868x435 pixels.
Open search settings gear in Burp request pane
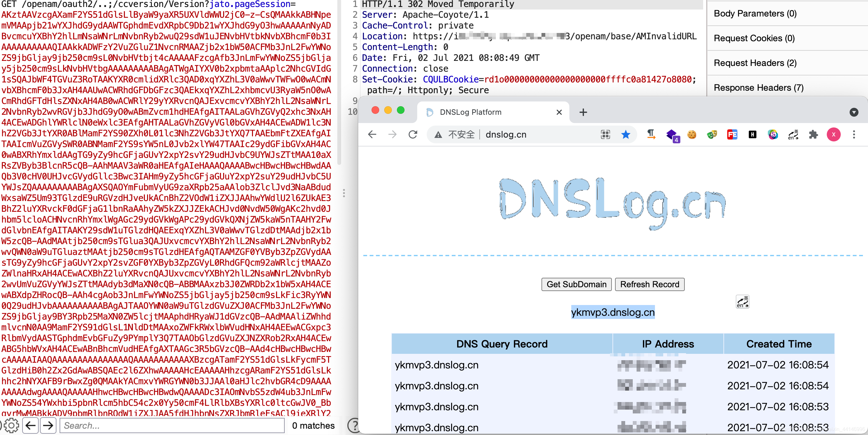click(11, 425)
